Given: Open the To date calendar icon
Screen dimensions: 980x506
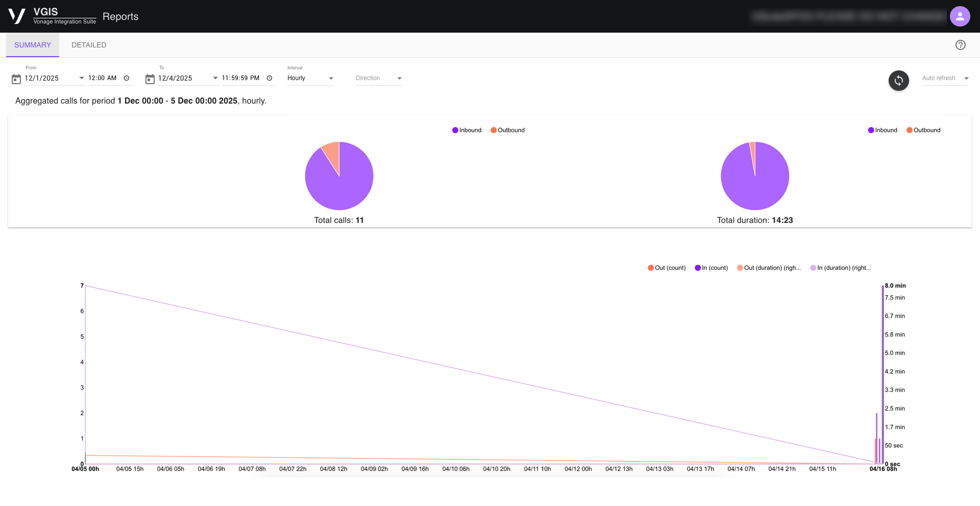Looking at the screenshot, I should 150,79.
